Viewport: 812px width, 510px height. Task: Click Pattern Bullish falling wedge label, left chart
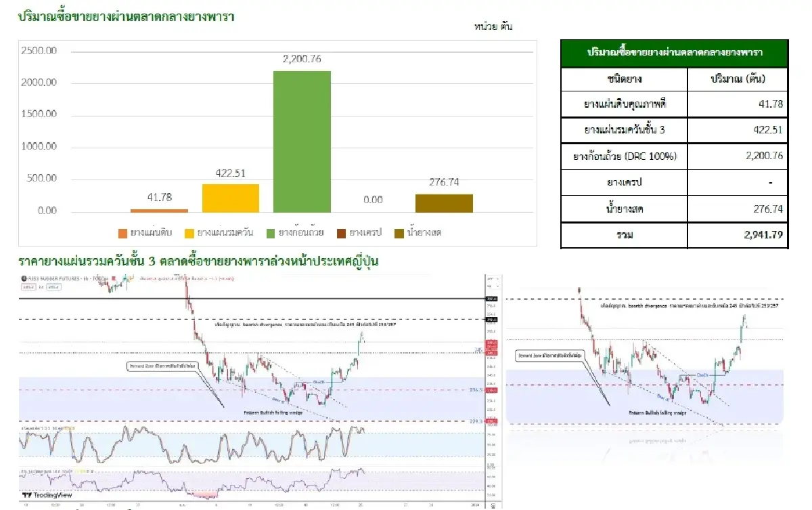(x=271, y=412)
